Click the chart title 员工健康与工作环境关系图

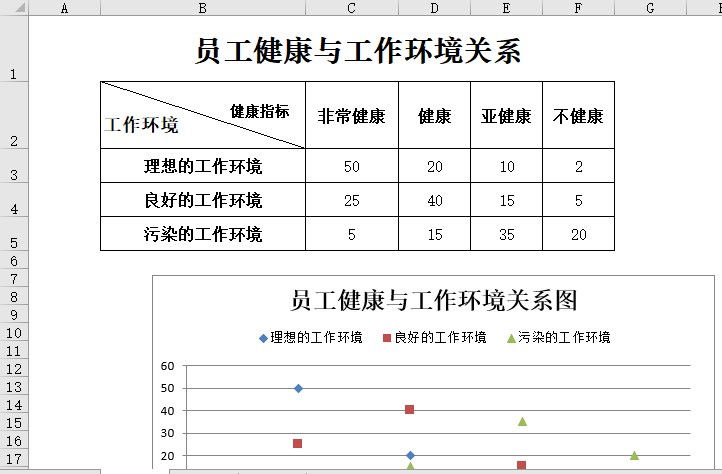point(434,301)
